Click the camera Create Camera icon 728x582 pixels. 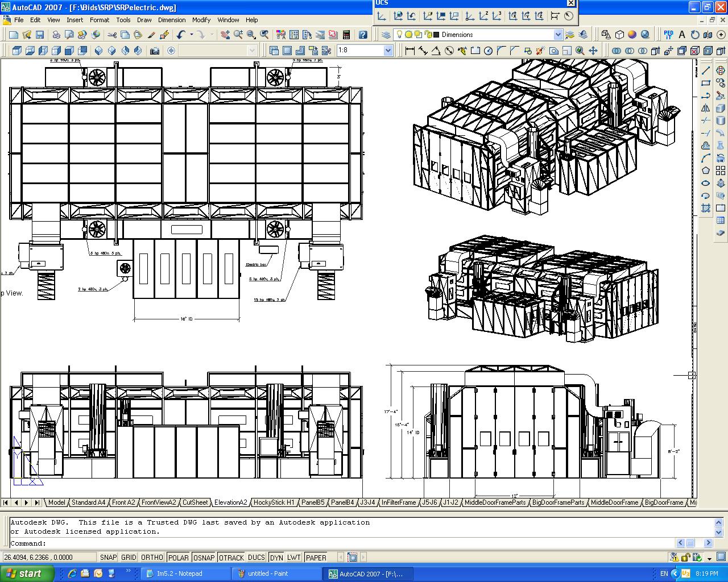(x=155, y=51)
